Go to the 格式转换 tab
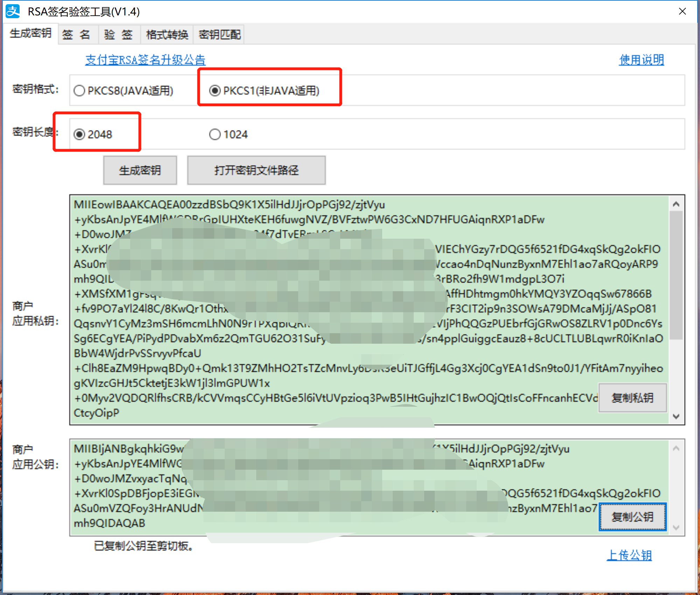The image size is (700, 595). coord(167,35)
